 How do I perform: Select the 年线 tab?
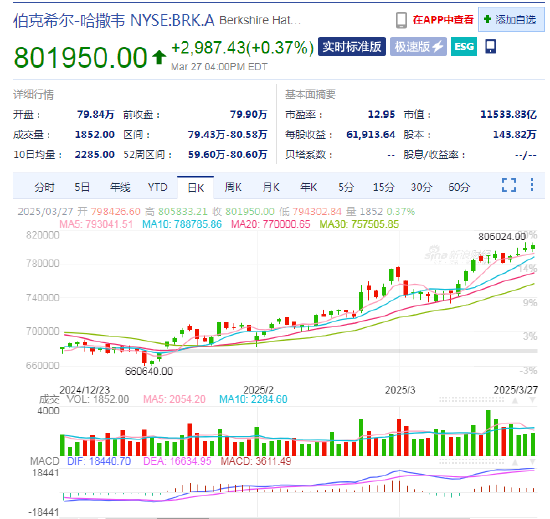click(120, 187)
